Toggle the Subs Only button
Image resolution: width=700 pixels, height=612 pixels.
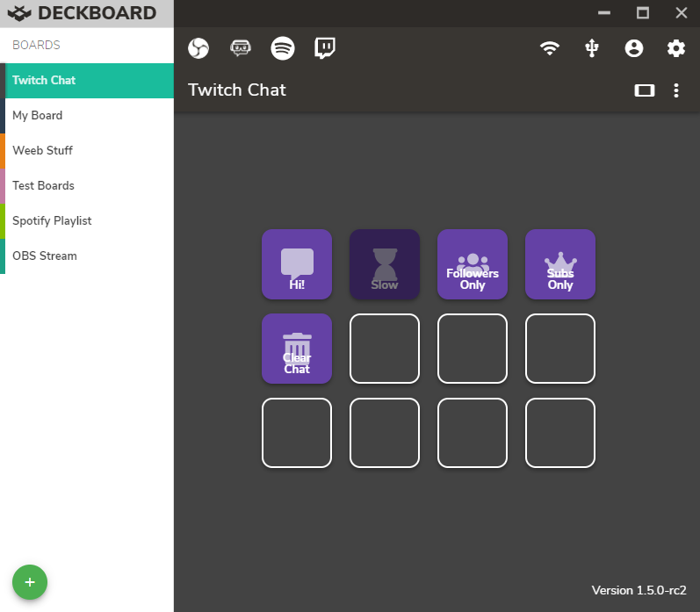[560, 264]
